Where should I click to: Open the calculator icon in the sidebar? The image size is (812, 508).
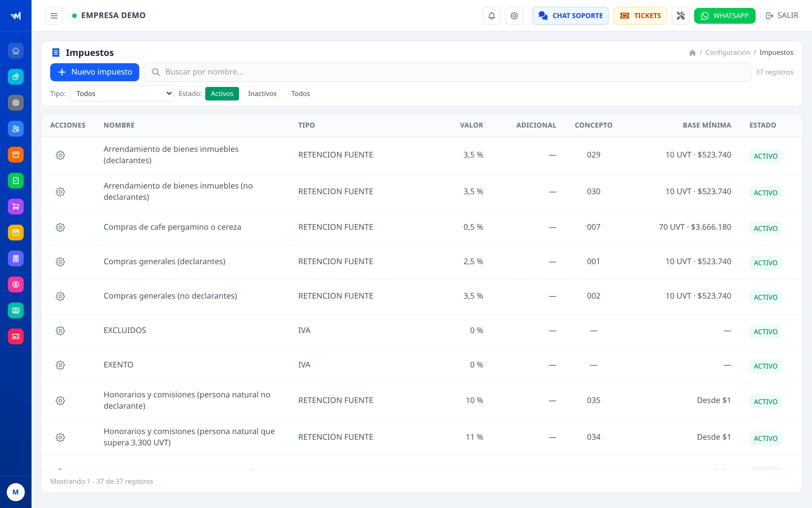[x=16, y=258]
